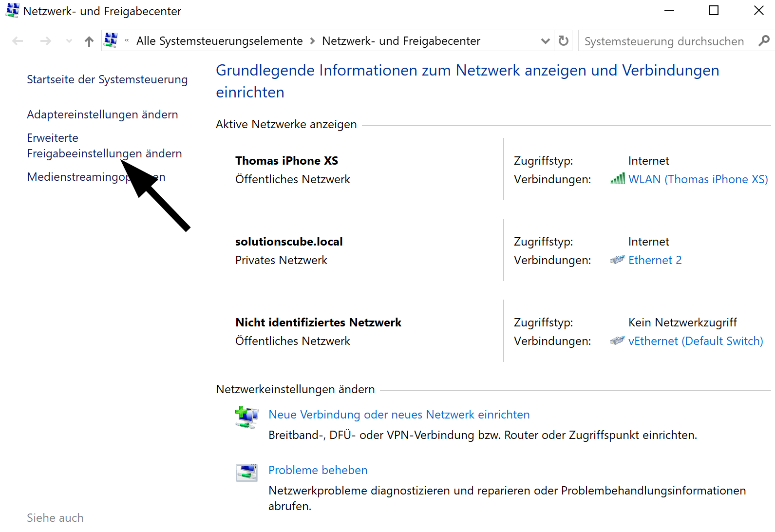The image size is (775, 532).
Task: Open the WLAN (Thomas iPhone XS) connection
Action: click(x=698, y=179)
